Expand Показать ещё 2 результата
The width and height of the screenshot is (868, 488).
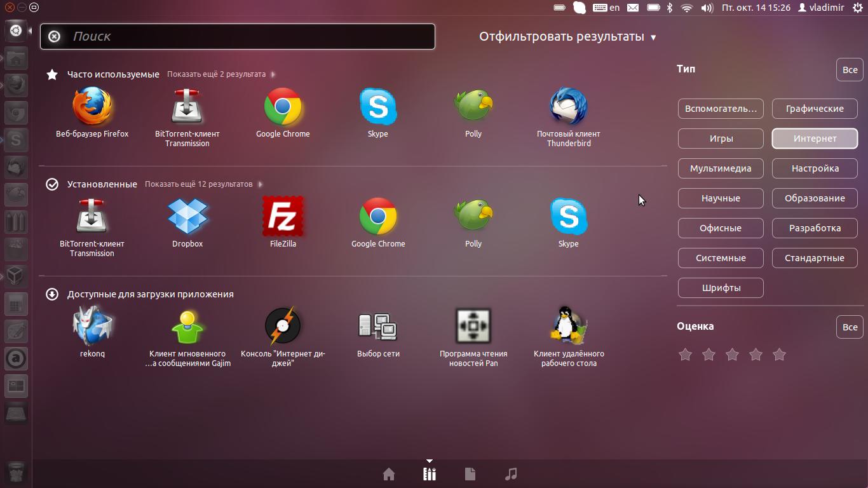point(221,74)
